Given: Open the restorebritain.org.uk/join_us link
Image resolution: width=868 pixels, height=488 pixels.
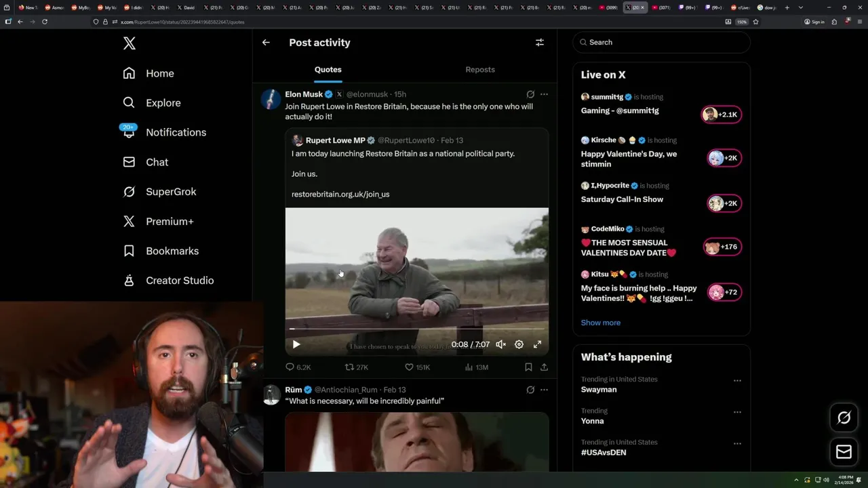Looking at the screenshot, I should tap(340, 194).
